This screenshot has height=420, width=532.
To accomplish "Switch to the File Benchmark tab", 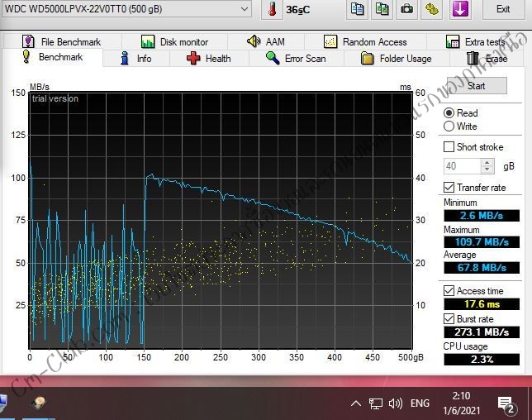I will point(62,42).
